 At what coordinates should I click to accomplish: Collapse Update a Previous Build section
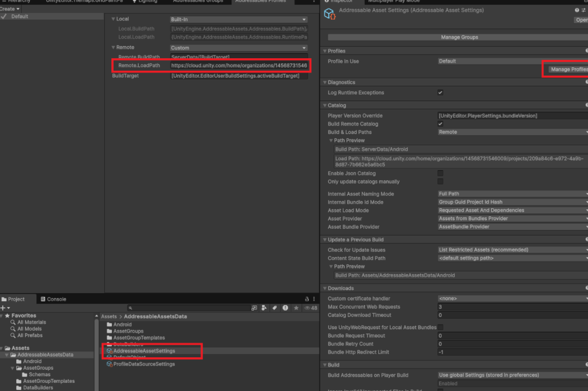click(x=325, y=240)
